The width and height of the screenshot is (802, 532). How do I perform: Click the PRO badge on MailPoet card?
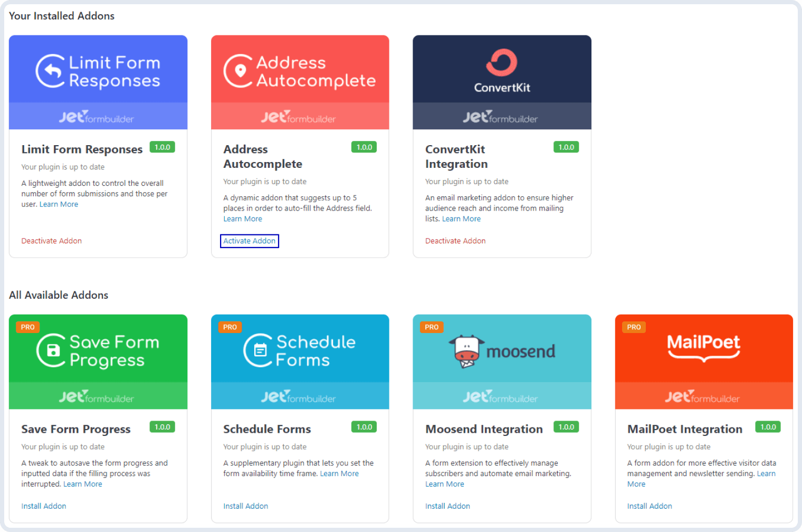click(x=634, y=327)
